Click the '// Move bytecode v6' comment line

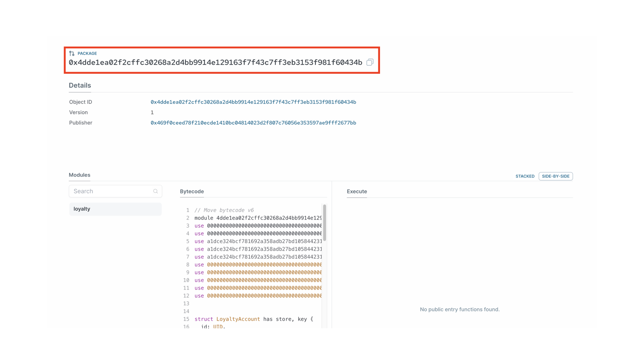pos(224,210)
